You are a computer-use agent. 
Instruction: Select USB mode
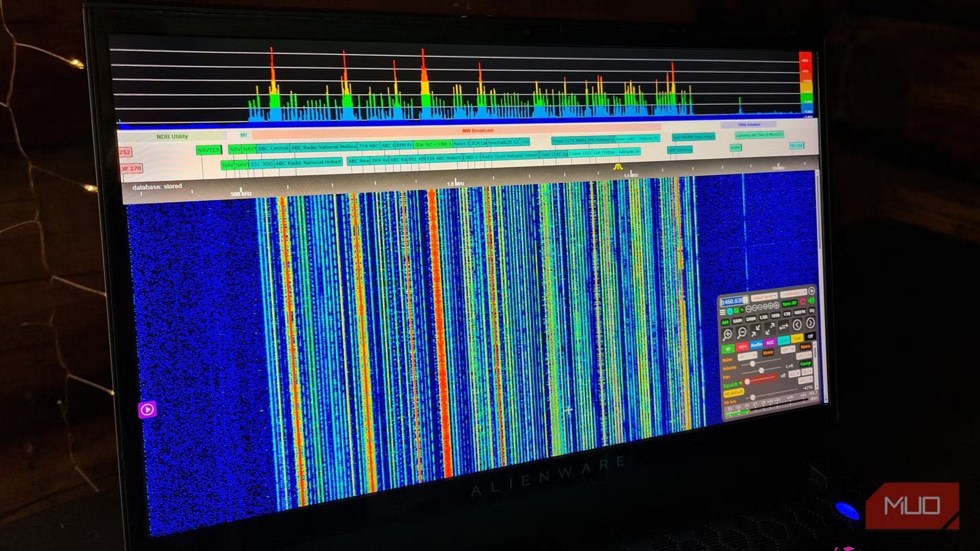(x=775, y=315)
